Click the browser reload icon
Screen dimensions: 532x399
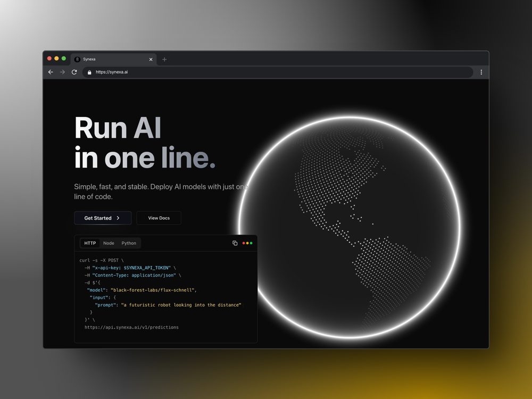74,72
